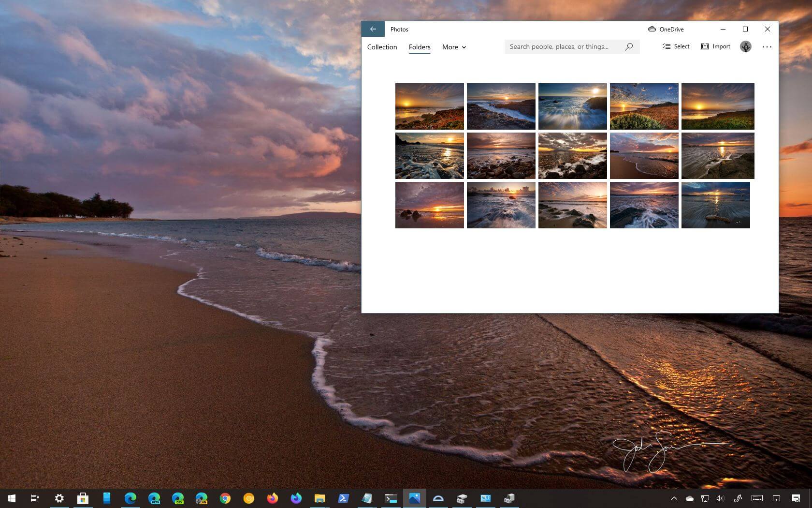Viewport: 812px width, 508px height.
Task: Open the See more (...) menu in Photos
Action: click(x=767, y=46)
